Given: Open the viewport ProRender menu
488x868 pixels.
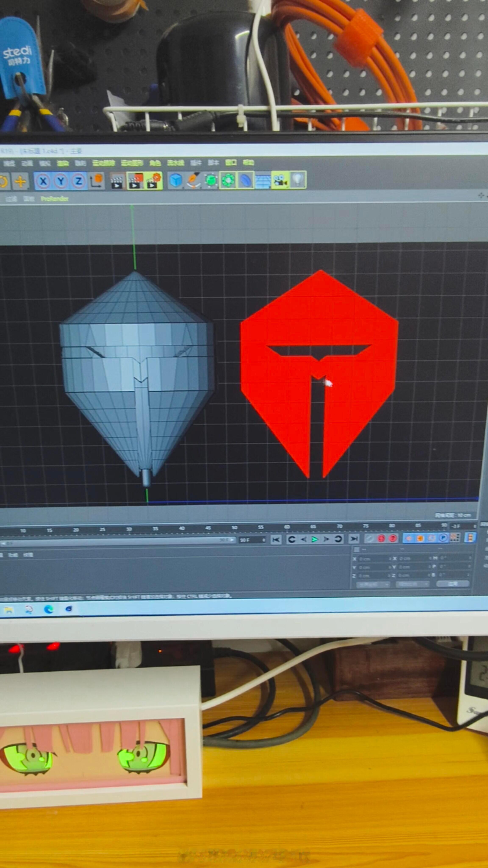Looking at the screenshot, I should point(55,199).
